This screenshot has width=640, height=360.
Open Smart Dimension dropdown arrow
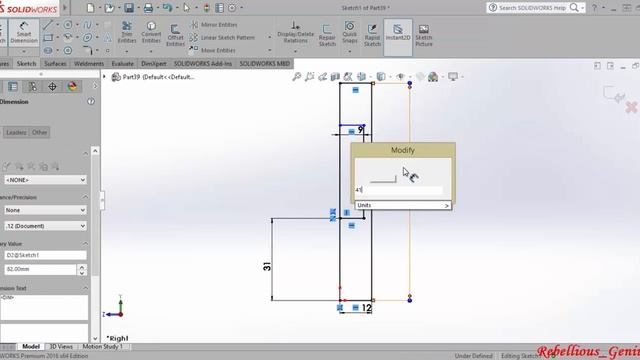pos(24,51)
